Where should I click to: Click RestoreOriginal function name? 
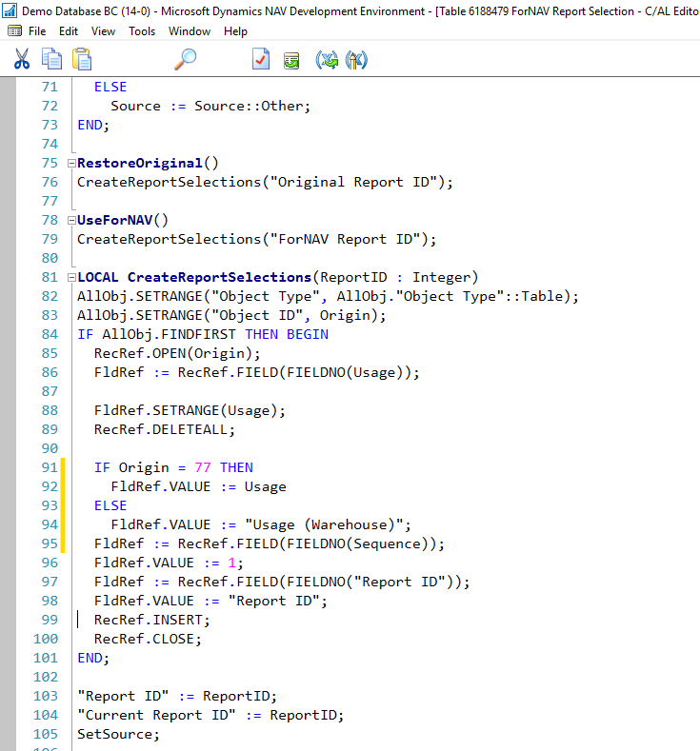140,163
